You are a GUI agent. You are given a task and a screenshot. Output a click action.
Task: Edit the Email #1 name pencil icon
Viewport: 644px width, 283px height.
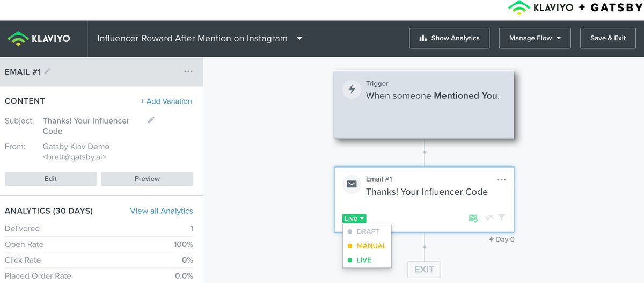48,71
